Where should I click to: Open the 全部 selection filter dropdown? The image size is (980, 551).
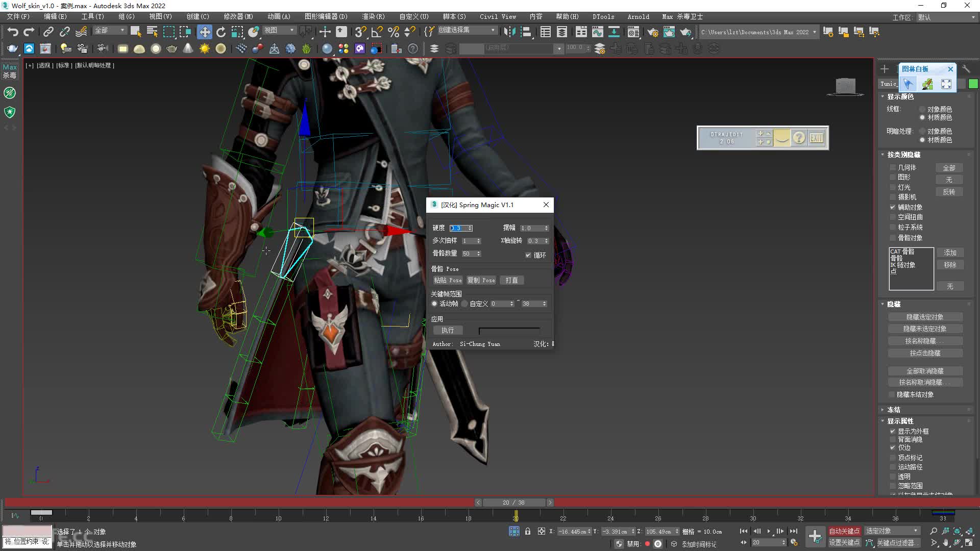110,31
